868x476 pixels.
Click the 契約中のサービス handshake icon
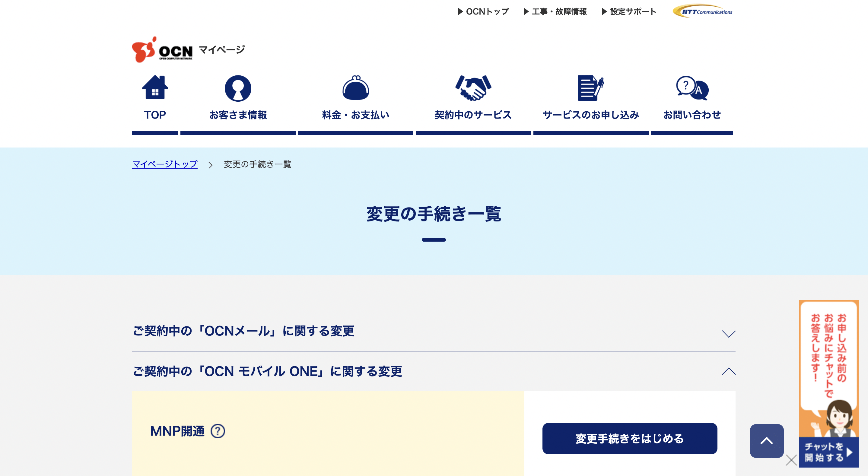pyautogui.click(x=473, y=87)
